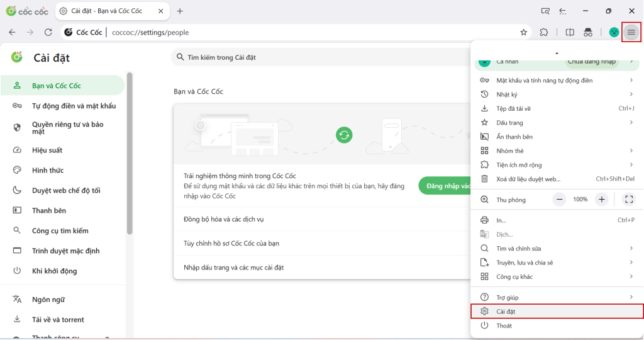Click the Thu phóng zoom label

[x=511, y=200]
